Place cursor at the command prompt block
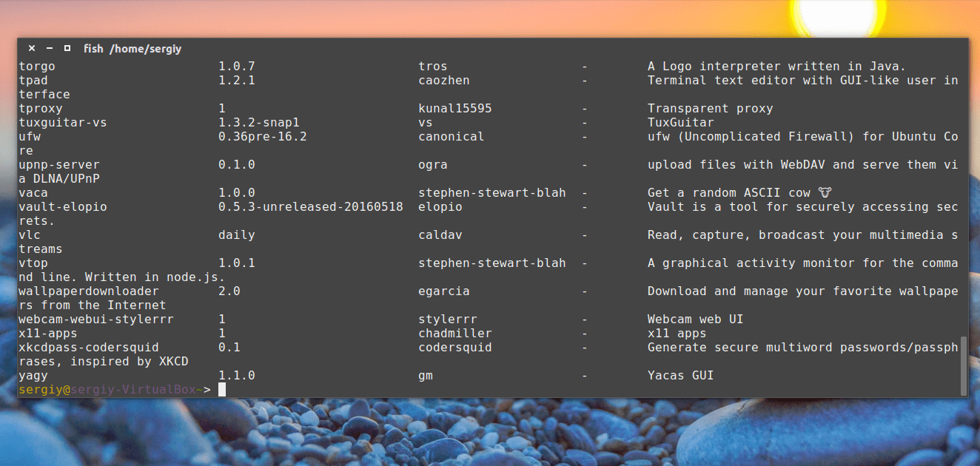Screen dimensions: 980x466 (x=221, y=390)
